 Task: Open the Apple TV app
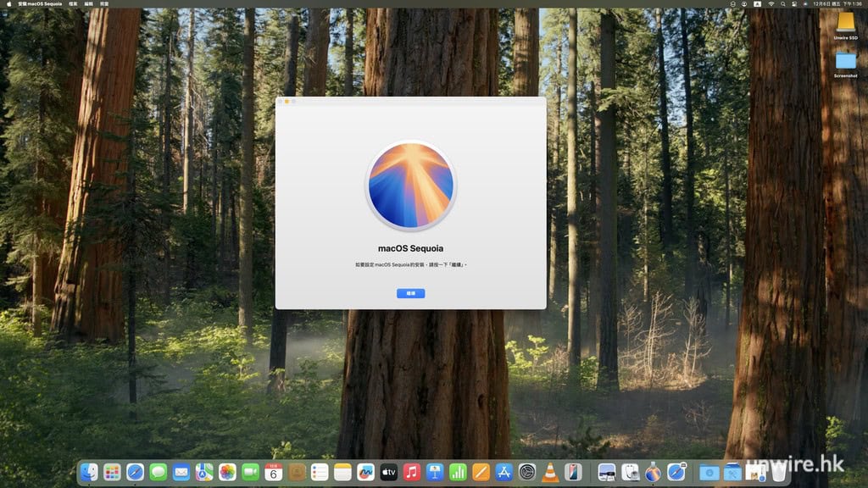389,472
